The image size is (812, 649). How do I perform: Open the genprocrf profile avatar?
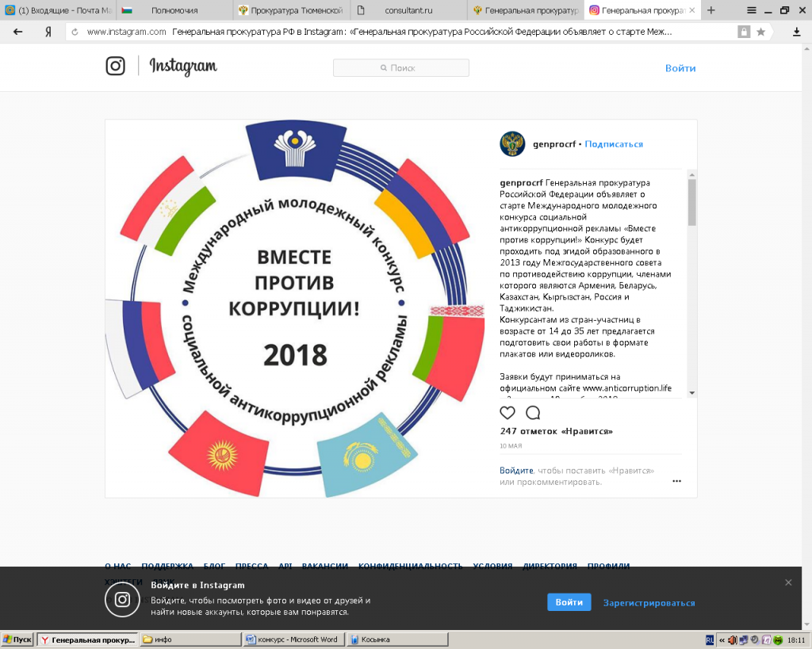pos(512,144)
